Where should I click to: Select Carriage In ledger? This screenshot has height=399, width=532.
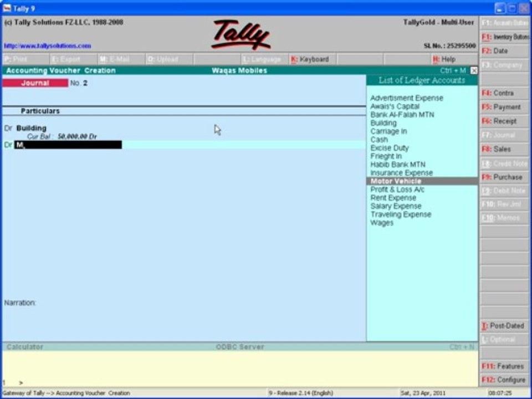pyautogui.click(x=388, y=131)
